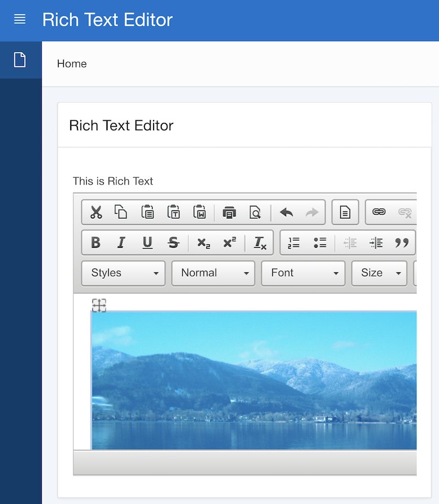Start a numbered list
Viewport: 439px width, 504px height.
tap(293, 242)
